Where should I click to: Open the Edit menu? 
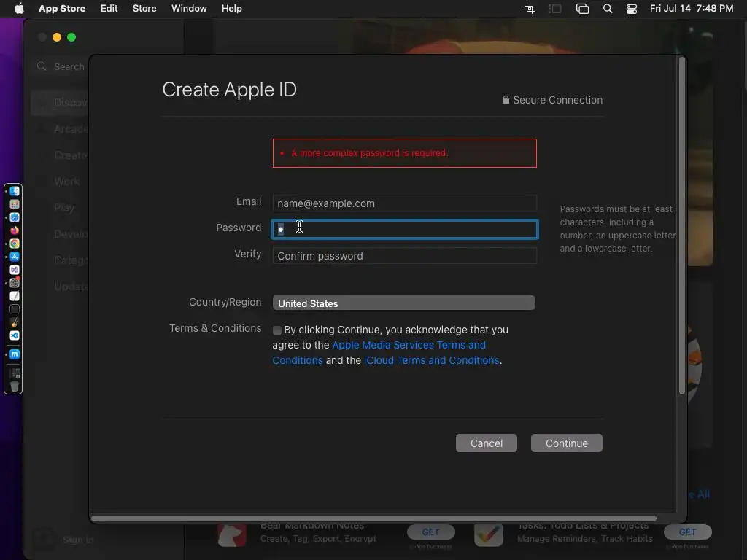109,9
